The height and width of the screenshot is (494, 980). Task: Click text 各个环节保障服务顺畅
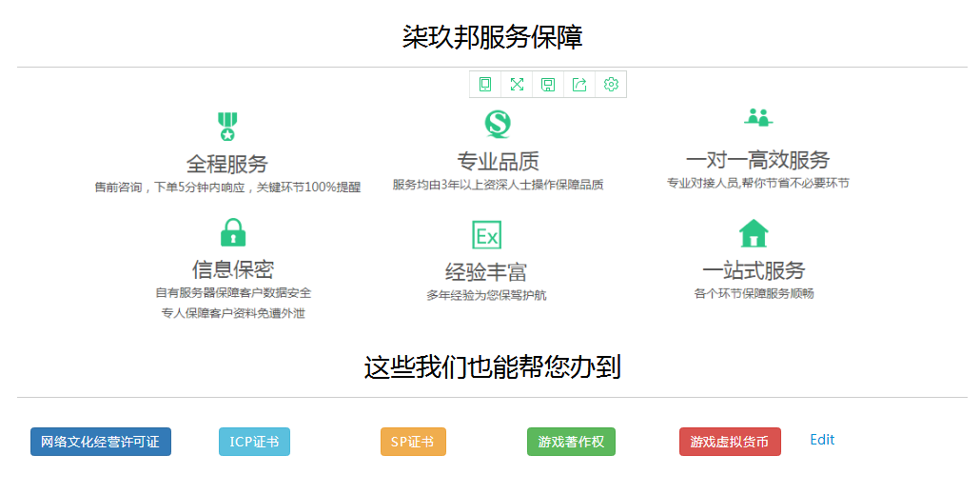pyautogui.click(x=754, y=293)
